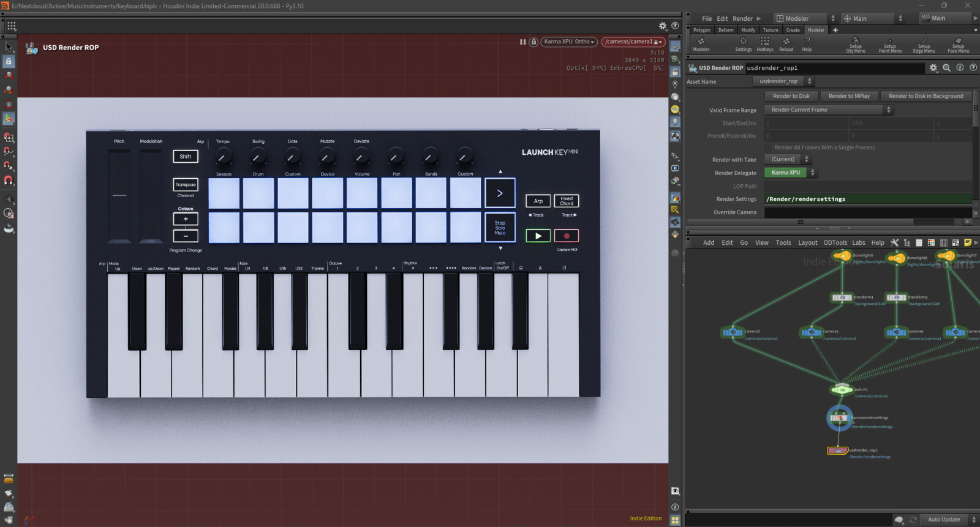Activate the Scale tool in left toolbar
The width and height of the screenshot is (980, 527).
tap(9, 104)
